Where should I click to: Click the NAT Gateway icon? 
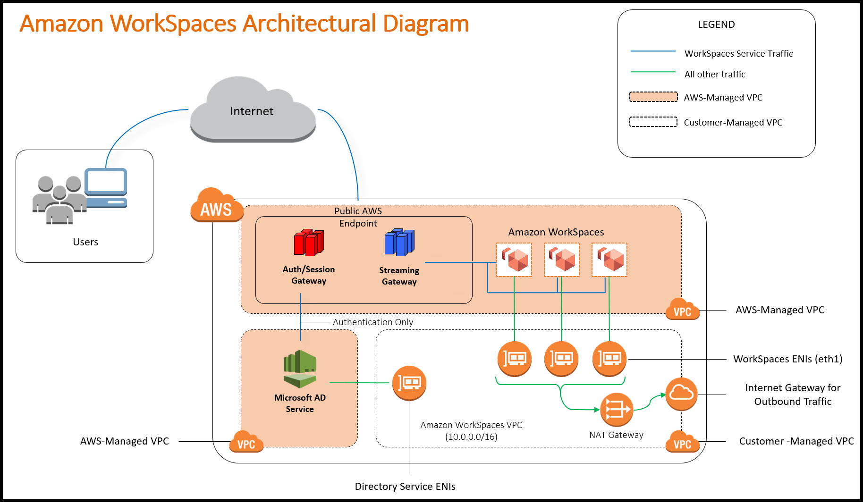(616, 410)
